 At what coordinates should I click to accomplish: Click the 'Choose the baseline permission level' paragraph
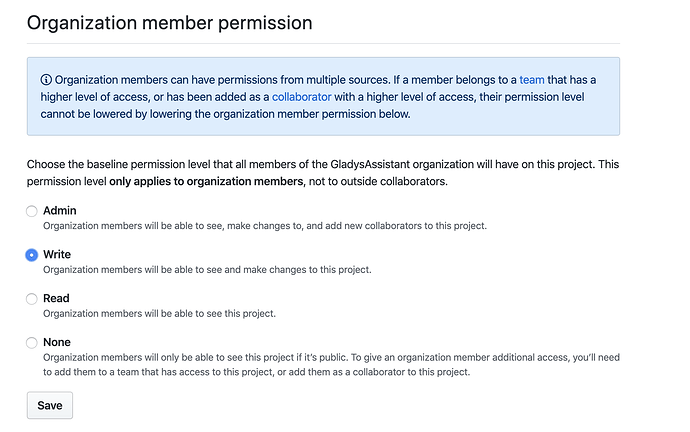(323, 173)
